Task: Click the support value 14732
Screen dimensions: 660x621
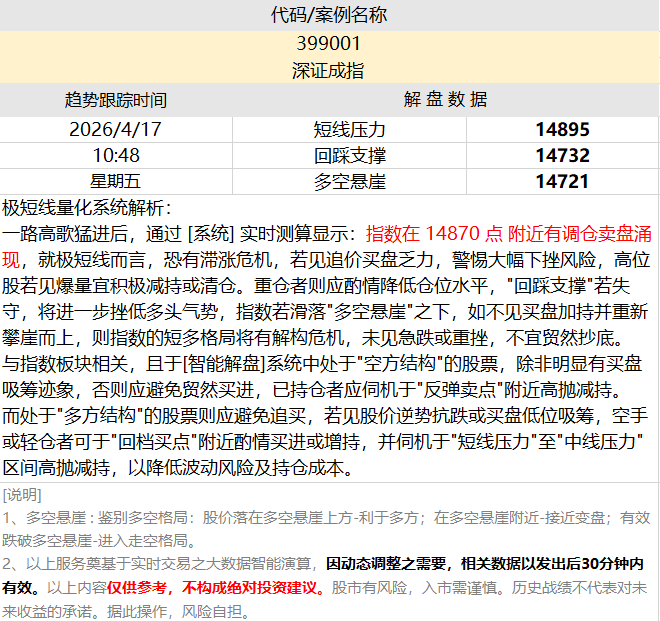Action: coord(562,155)
